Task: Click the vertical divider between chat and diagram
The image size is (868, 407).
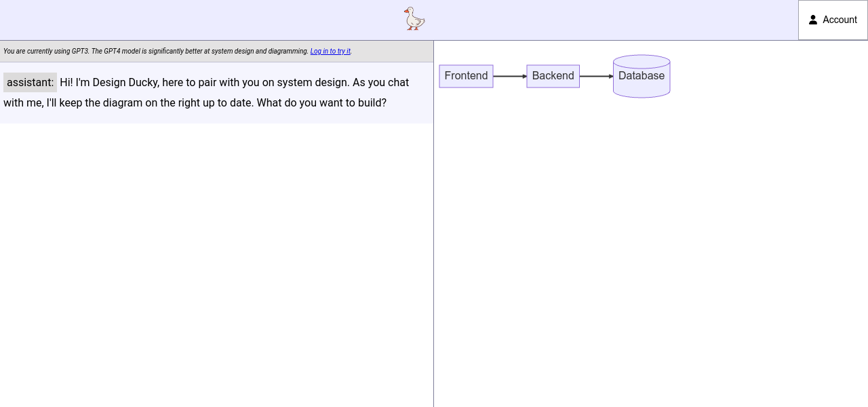Action: (433, 237)
